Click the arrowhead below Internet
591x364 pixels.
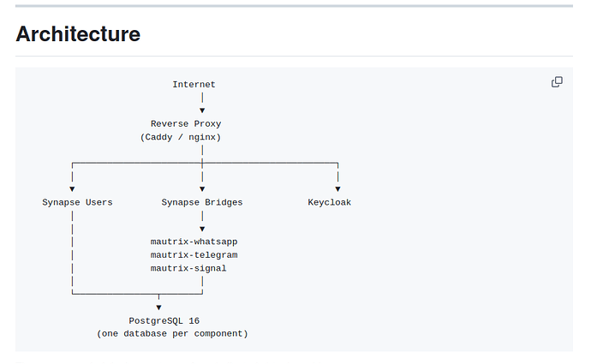coord(202,110)
